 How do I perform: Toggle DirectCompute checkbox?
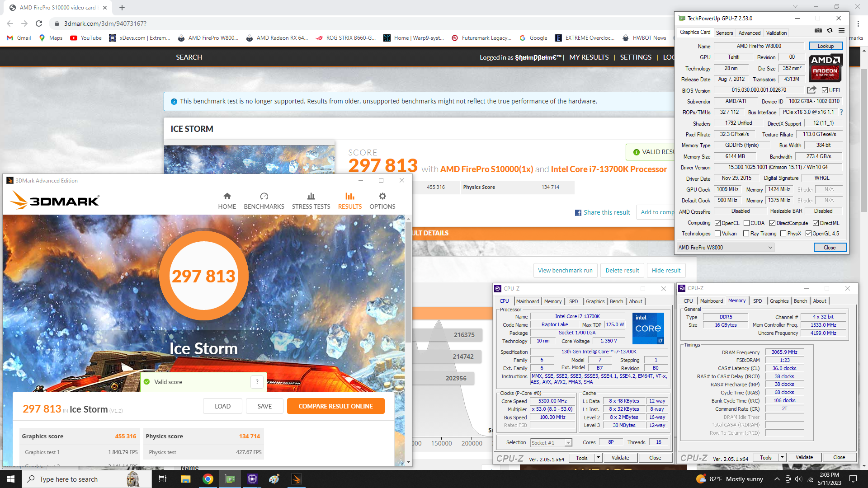click(773, 223)
